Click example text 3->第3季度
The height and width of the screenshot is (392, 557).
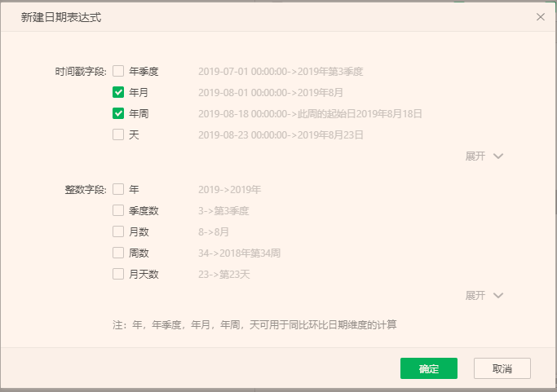click(x=223, y=211)
